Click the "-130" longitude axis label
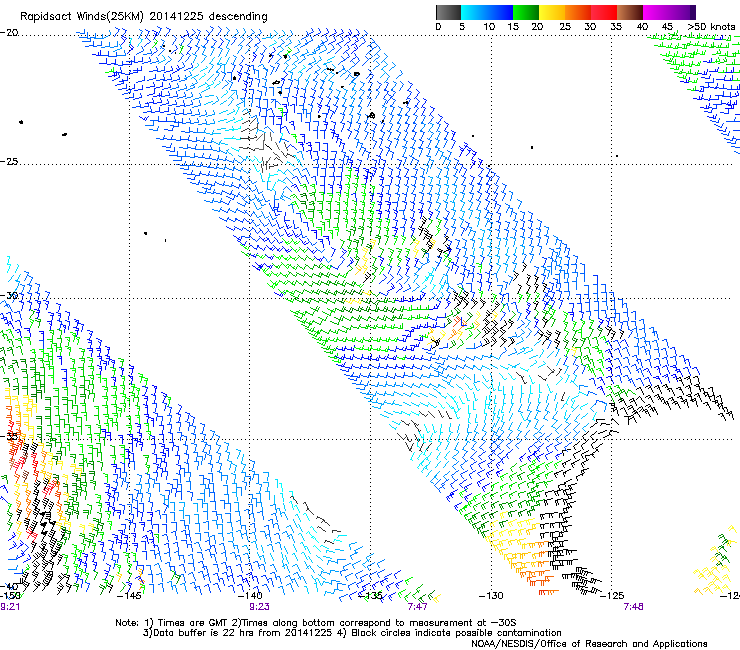Viewport: 740px width, 650px height. click(x=491, y=595)
